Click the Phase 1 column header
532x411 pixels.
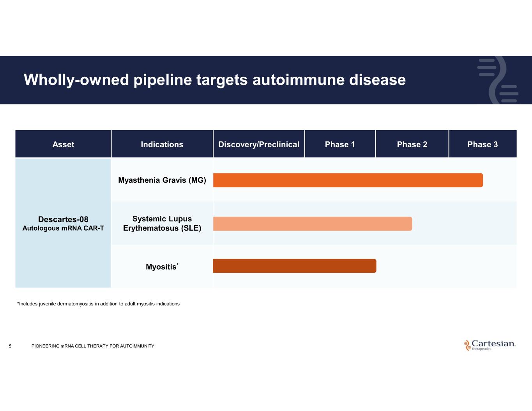click(340, 145)
